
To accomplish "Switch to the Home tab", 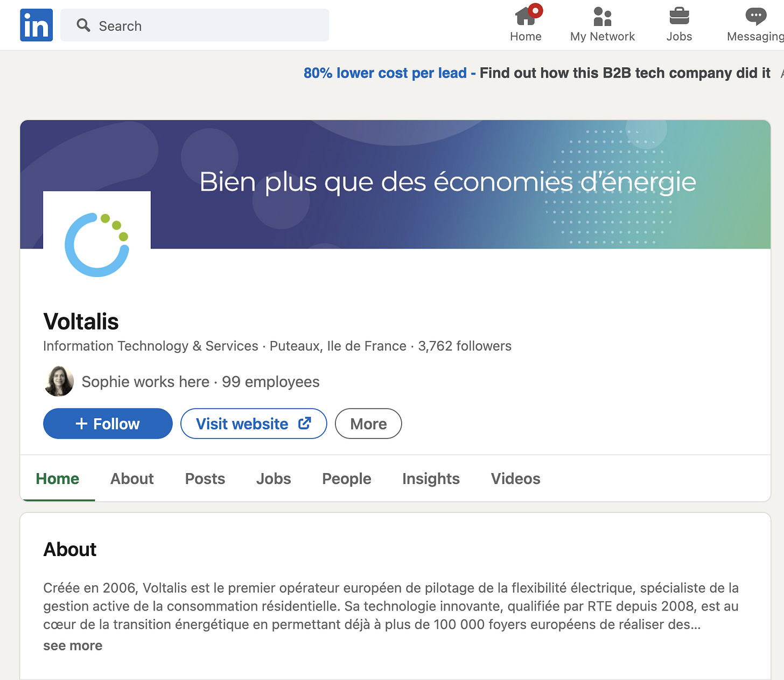I will tap(58, 478).
